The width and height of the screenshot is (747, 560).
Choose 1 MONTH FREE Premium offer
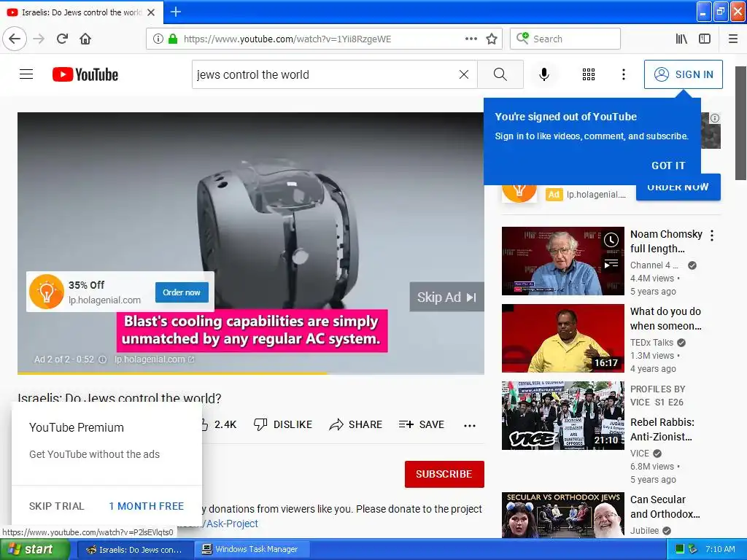tap(146, 506)
